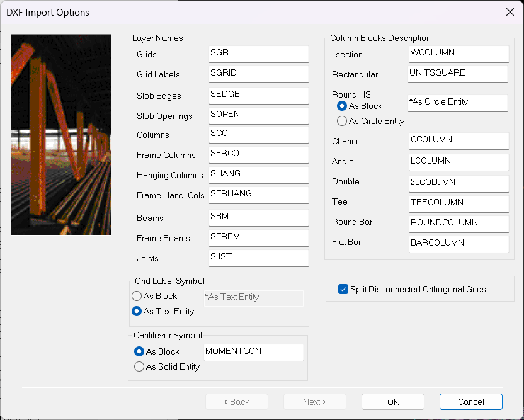The image size is (524, 420).
Task: Click the Tee TEECOLUMN input field
Action: click(x=458, y=203)
